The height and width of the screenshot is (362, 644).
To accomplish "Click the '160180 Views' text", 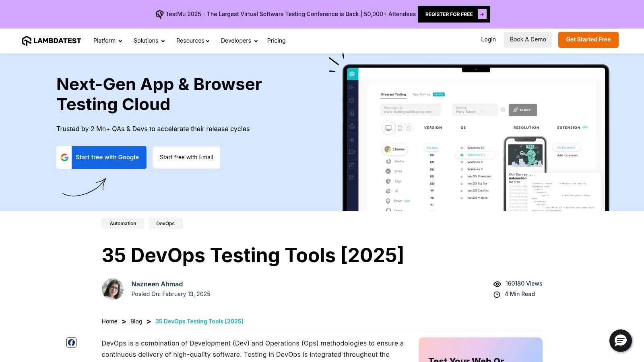I will coord(524,284).
